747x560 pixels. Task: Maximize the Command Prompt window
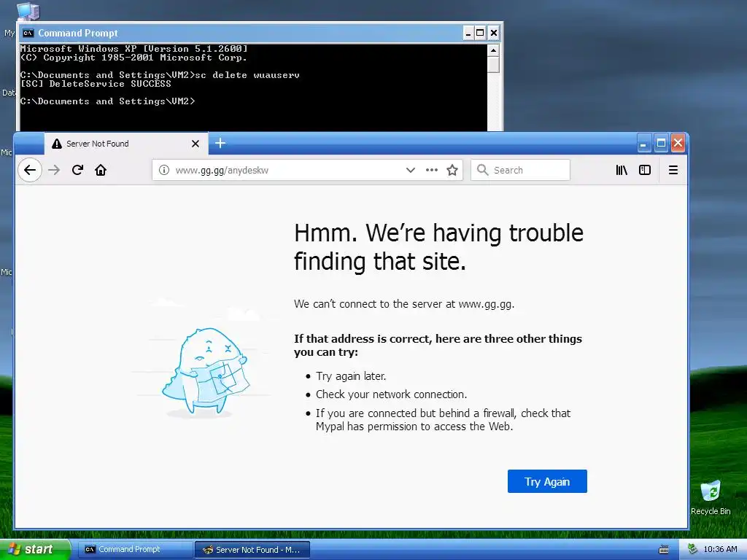coord(480,33)
